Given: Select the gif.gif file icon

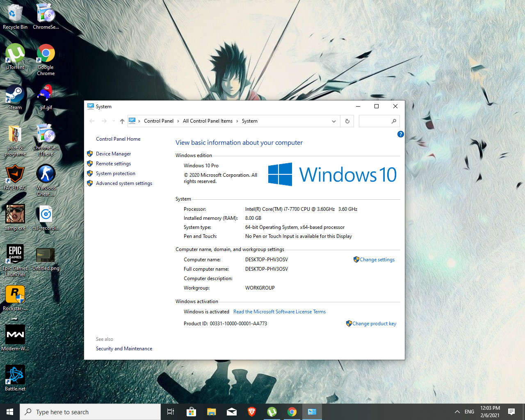Looking at the screenshot, I should tap(46, 97).
